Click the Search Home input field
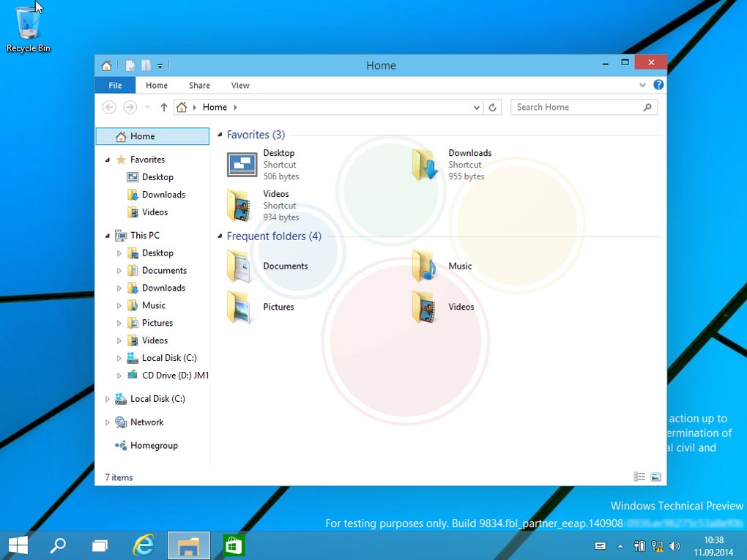 click(x=576, y=108)
